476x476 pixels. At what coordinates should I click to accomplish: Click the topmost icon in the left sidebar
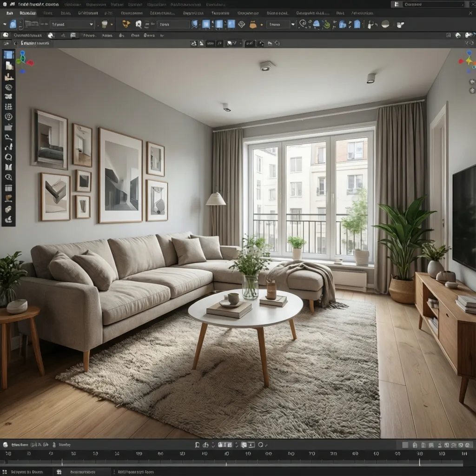(x=8, y=54)
